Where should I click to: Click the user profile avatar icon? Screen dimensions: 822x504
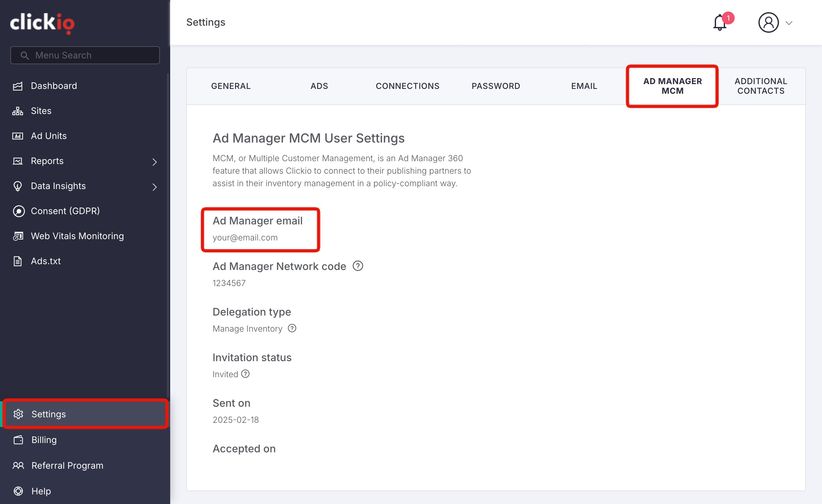tap(768, 23)
